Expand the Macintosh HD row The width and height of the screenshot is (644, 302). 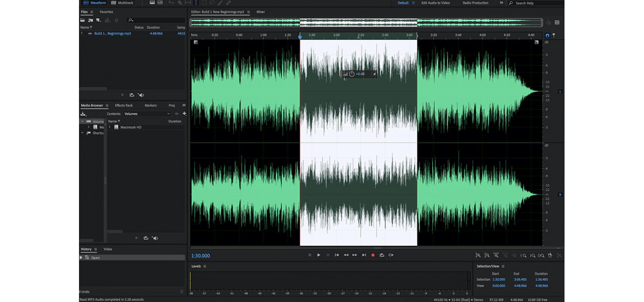(x=110, y=127)
